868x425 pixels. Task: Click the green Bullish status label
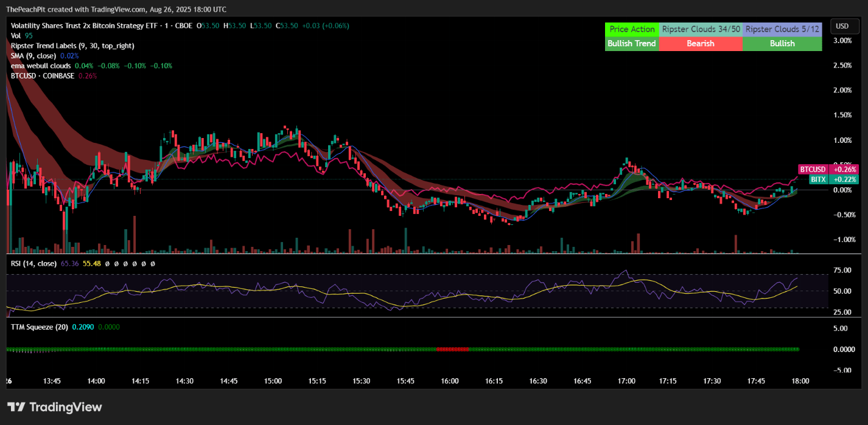(x=782, y=43)
